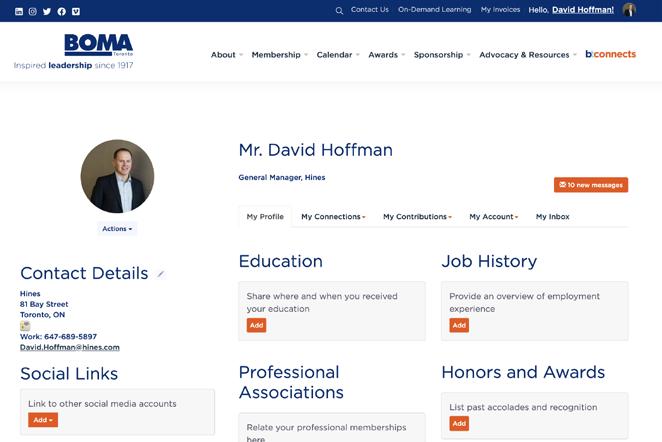Click the vCard icon under Toronto address

[x=25, y=326]
